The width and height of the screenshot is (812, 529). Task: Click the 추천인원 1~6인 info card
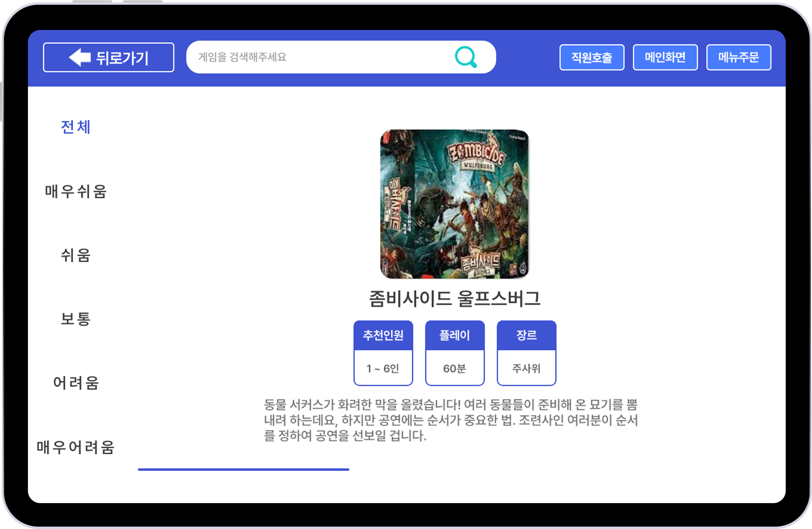click(x=383, y=353)
